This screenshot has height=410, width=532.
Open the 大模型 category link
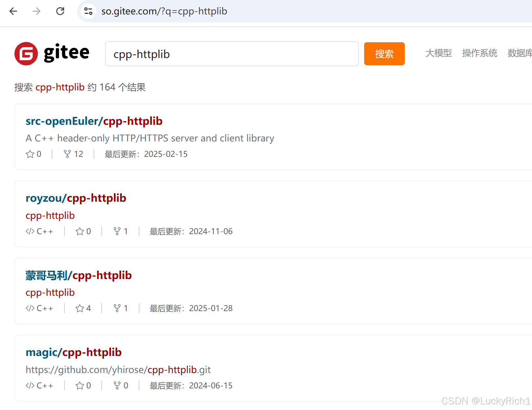coord(438,53)
